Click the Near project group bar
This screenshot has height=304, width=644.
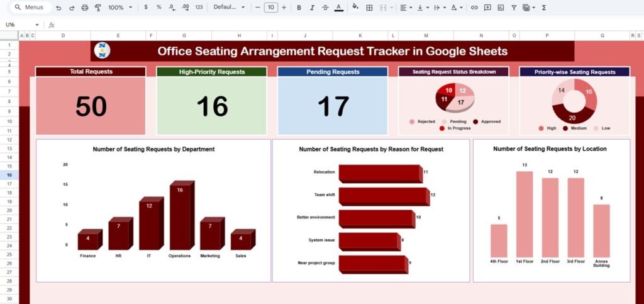pyautogui.click(x=374, y=264)
